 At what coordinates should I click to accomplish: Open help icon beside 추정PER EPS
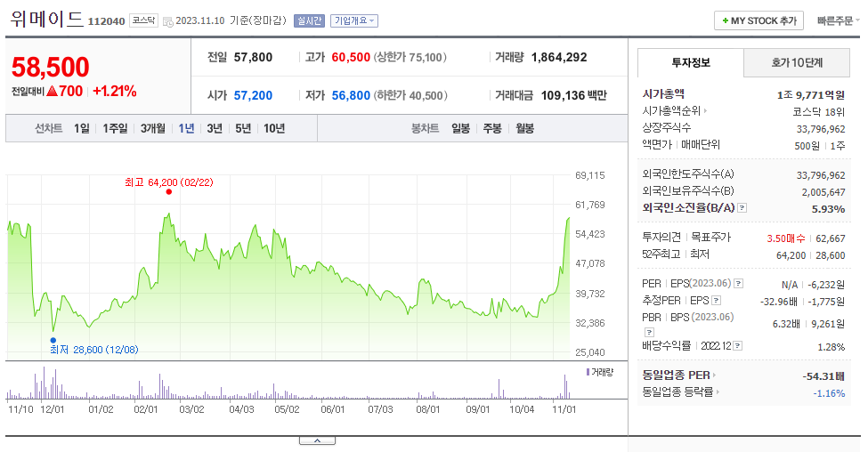(x=717, y=301)
